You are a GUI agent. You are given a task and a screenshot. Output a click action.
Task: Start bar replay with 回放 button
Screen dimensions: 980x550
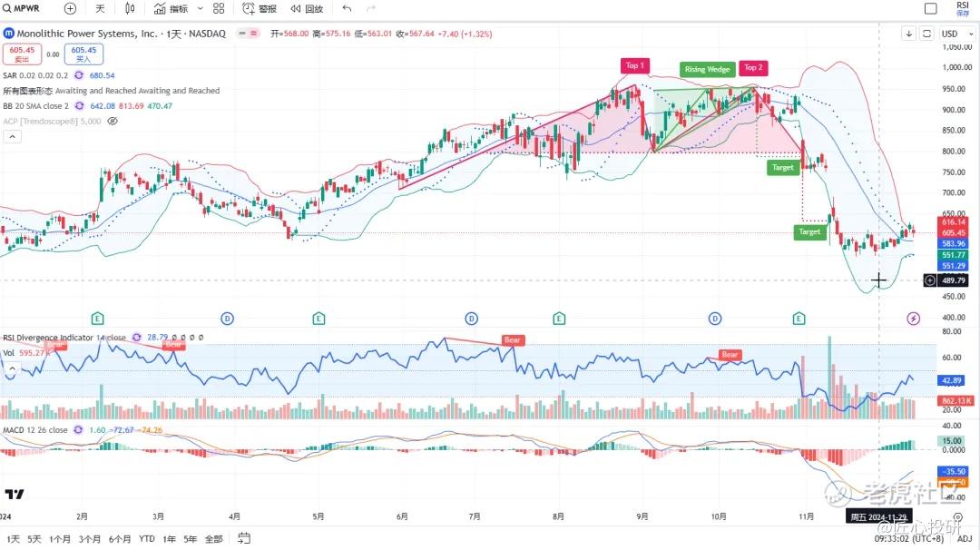[307, 8]
